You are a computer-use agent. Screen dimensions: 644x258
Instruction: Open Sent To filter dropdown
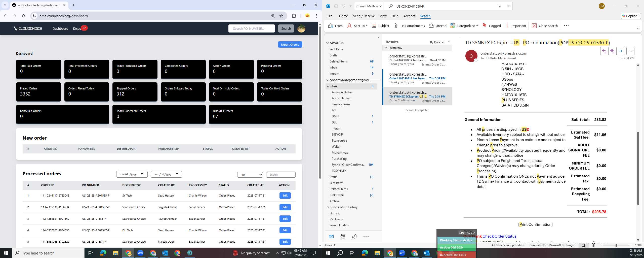click(357, 26)
